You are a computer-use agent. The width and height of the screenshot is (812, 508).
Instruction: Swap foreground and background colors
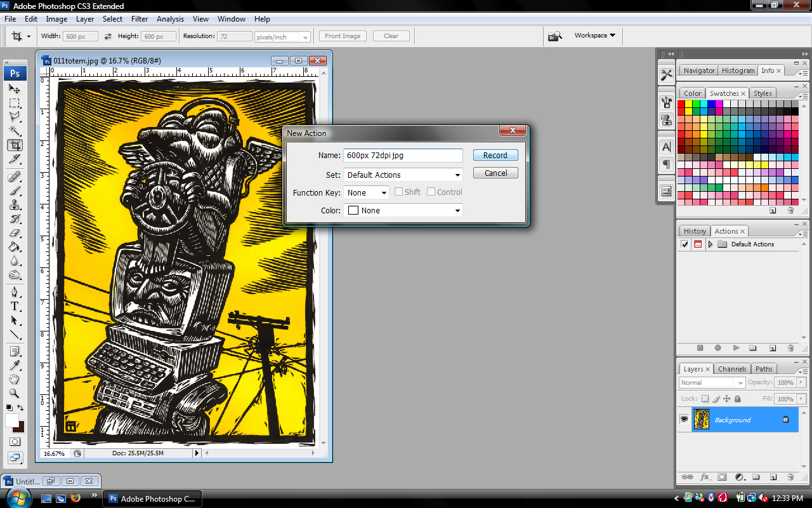20,408
